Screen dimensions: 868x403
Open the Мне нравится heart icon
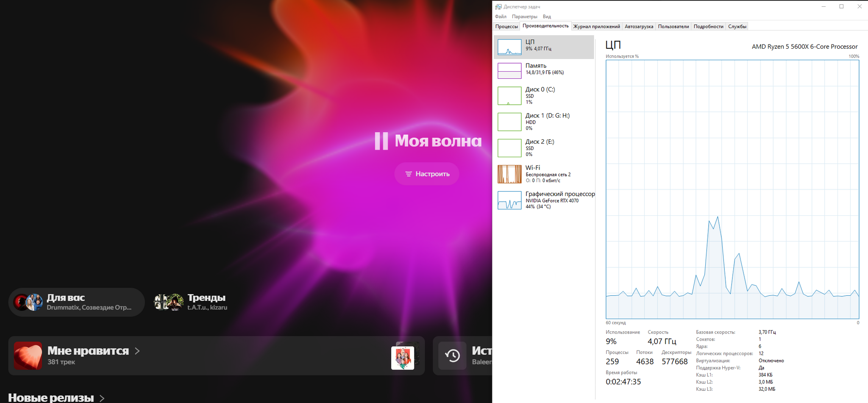point(28,356)
